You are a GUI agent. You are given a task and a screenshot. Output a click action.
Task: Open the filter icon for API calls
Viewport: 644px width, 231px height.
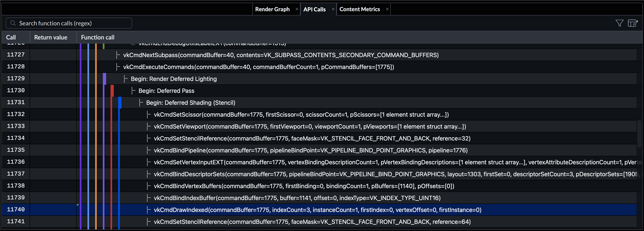point(619,23)
